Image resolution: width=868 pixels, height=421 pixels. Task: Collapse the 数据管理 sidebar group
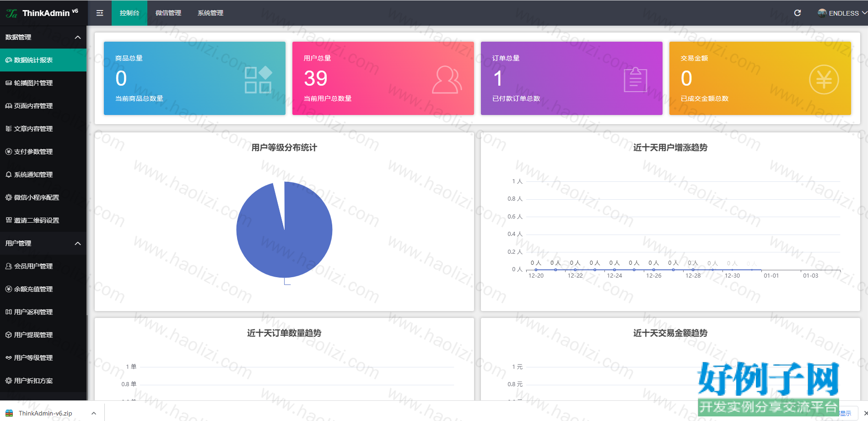(78, 37)
